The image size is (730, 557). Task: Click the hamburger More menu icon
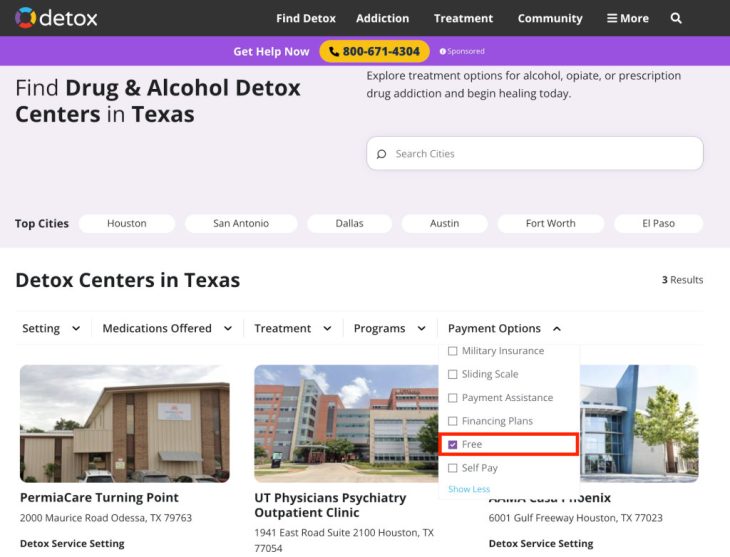[612, 18]
